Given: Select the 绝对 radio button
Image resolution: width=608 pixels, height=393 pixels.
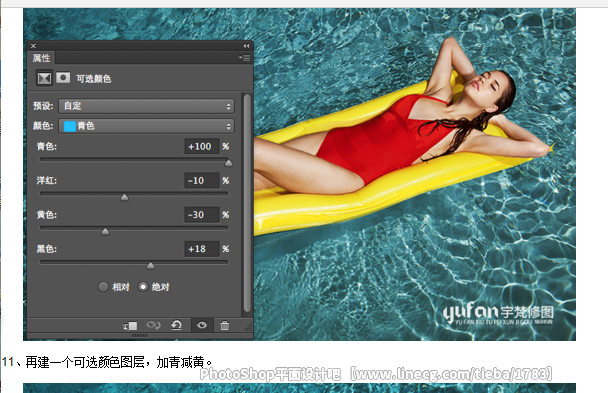Looking at the screenshot, I should [x=143, y=287].
